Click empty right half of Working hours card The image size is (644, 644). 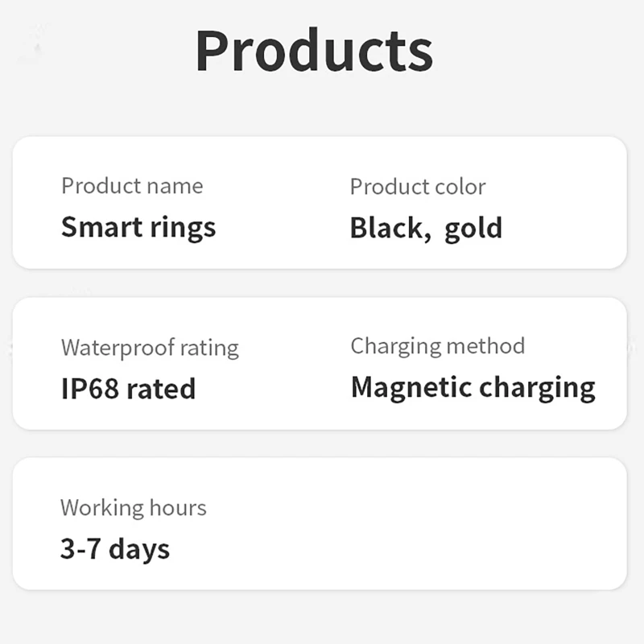coord(467,523)
